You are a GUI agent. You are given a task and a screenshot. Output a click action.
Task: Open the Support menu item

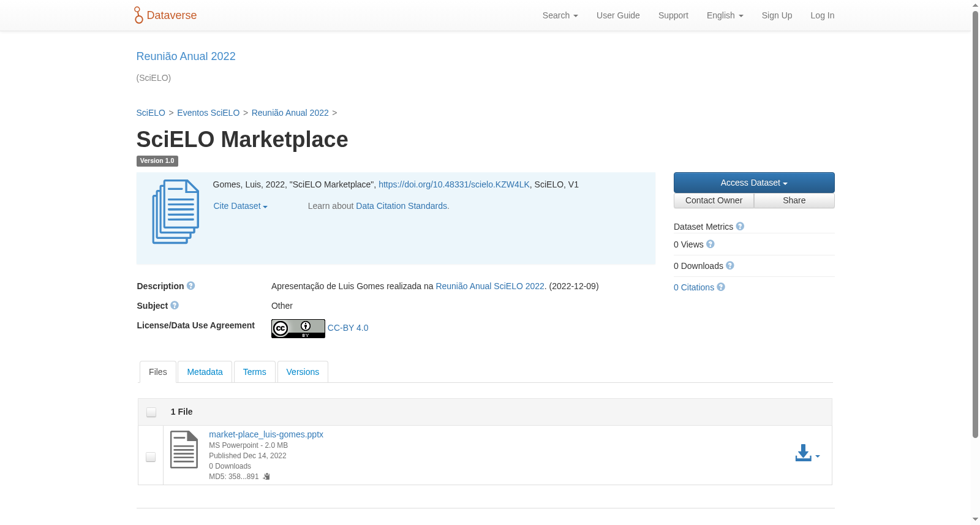pyautogui.click(x=673, y=15)
